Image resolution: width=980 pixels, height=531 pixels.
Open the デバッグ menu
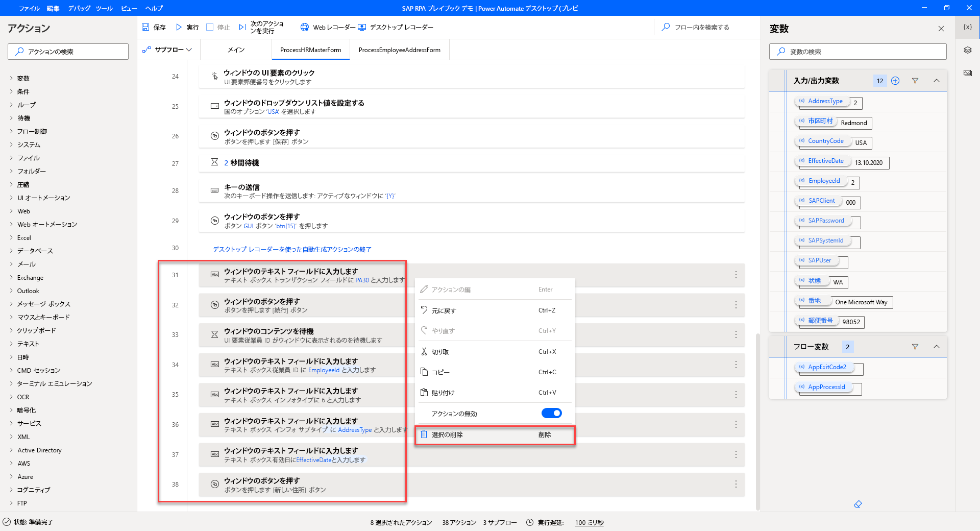click(79, 8)
